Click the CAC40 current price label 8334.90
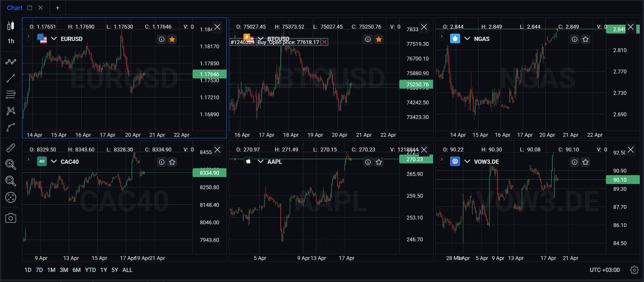644x282 pixels. (209, 173)
